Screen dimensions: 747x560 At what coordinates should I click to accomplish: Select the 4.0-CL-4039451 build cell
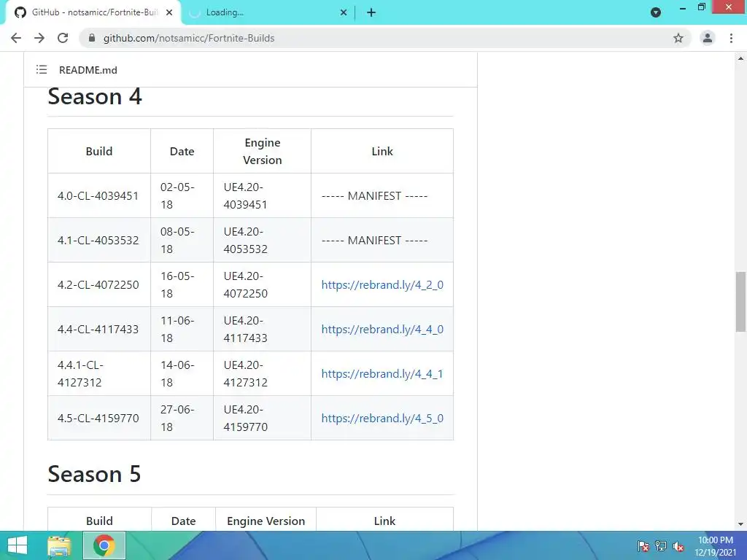click(99, 195)
